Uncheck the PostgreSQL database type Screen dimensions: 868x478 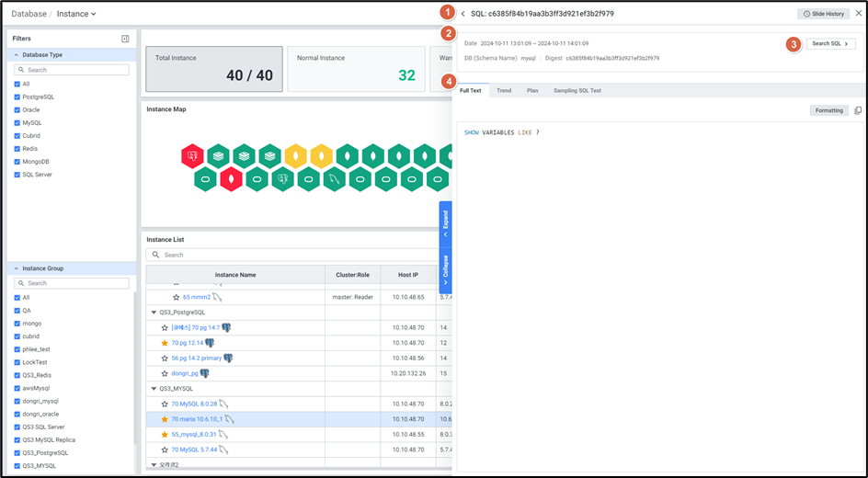pos(17,97)
